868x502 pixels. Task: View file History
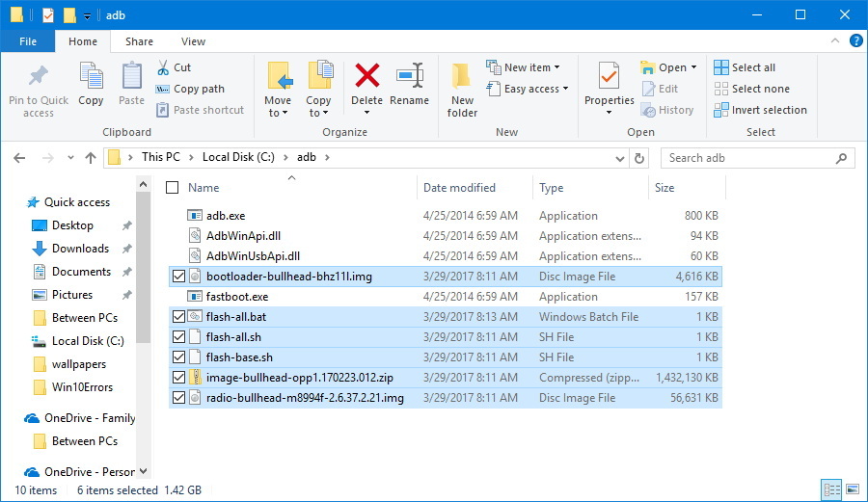(667, 110)
